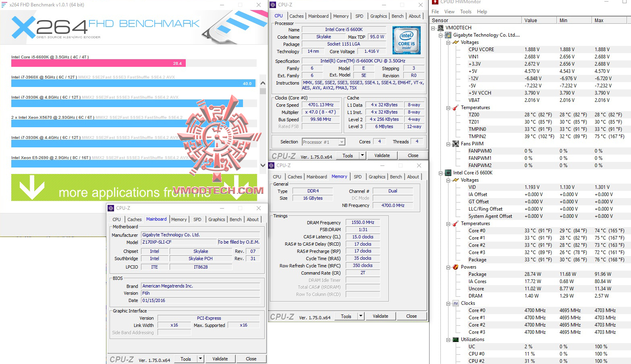Click up arrow of the x264 results scrollbar
The height and width of the screenshot is (364, 631).
point(263,83)
